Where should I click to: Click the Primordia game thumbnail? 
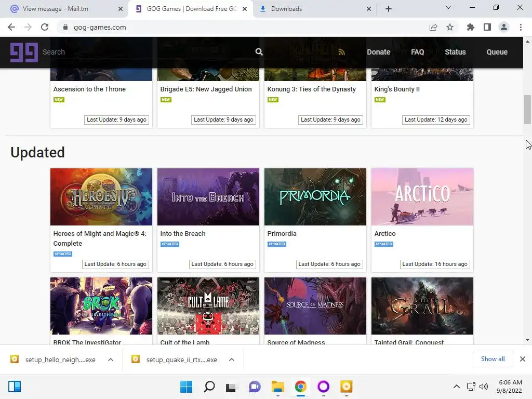point(315,197)
